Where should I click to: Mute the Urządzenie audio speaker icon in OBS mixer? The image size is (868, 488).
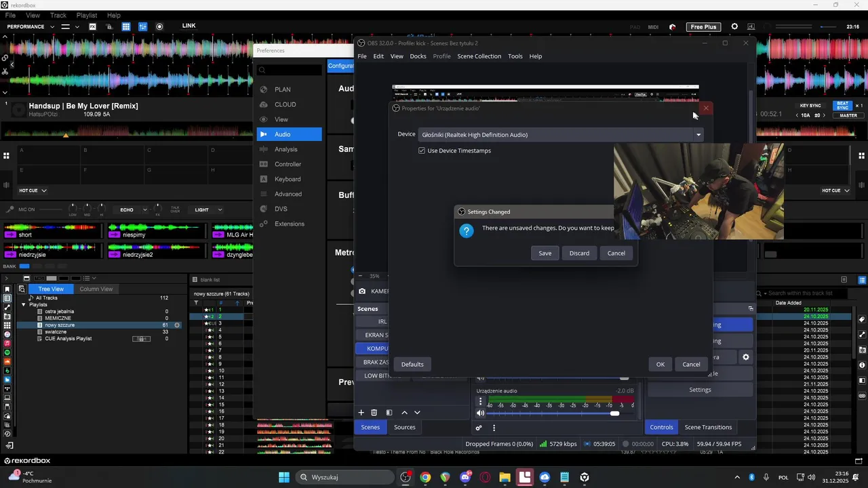tap(481, 413)
